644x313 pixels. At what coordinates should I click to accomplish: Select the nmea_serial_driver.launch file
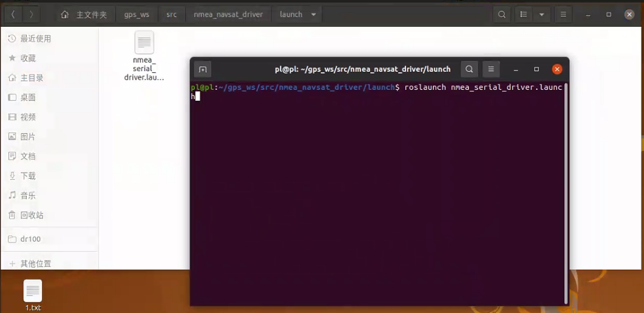coord(144,55)
